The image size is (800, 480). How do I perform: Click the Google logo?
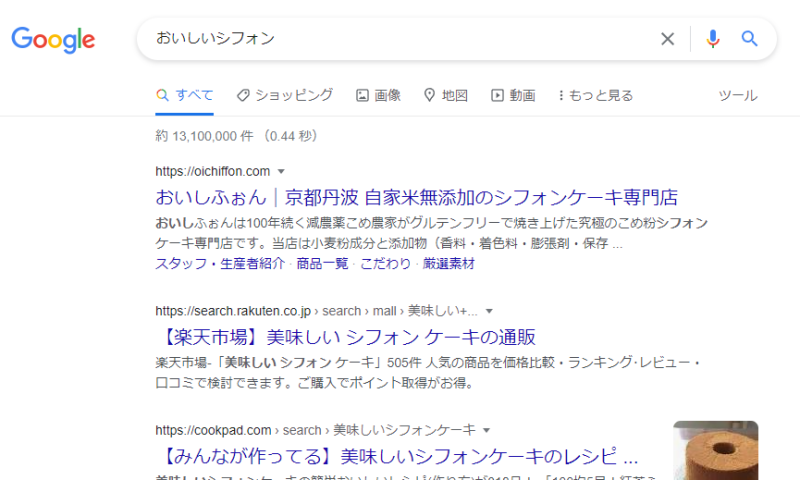[53, 40]
